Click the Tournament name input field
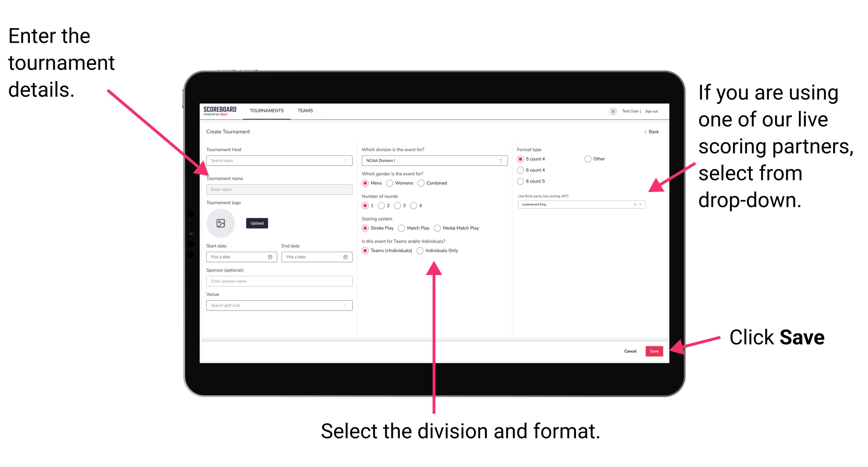Screen dimensions: 868x467 coord(279,190)
